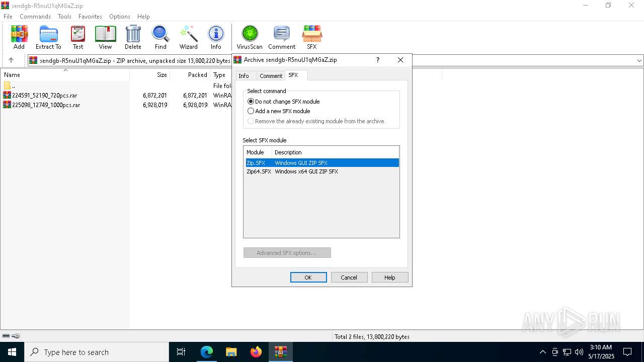Click the Description column header
This screenshot has height=362, width=644.
click(335, 152)
